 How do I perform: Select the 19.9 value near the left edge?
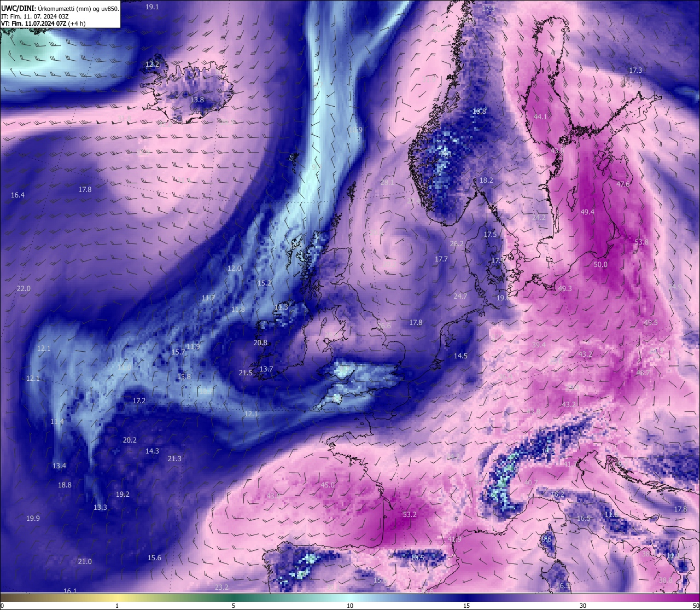(33, 519)
